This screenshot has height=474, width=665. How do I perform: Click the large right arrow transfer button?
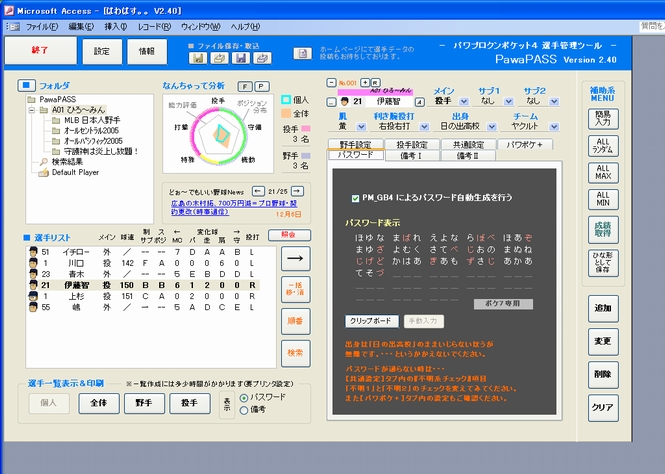296,258
